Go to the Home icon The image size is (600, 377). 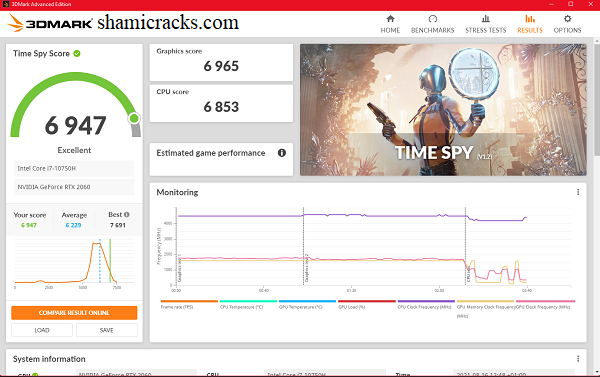(390, 19)
